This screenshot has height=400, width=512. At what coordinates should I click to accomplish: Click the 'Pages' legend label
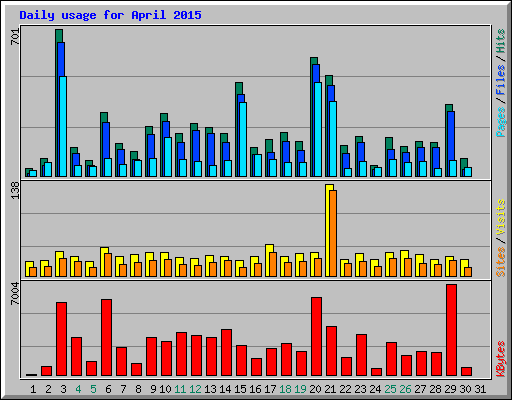[500, 122]
